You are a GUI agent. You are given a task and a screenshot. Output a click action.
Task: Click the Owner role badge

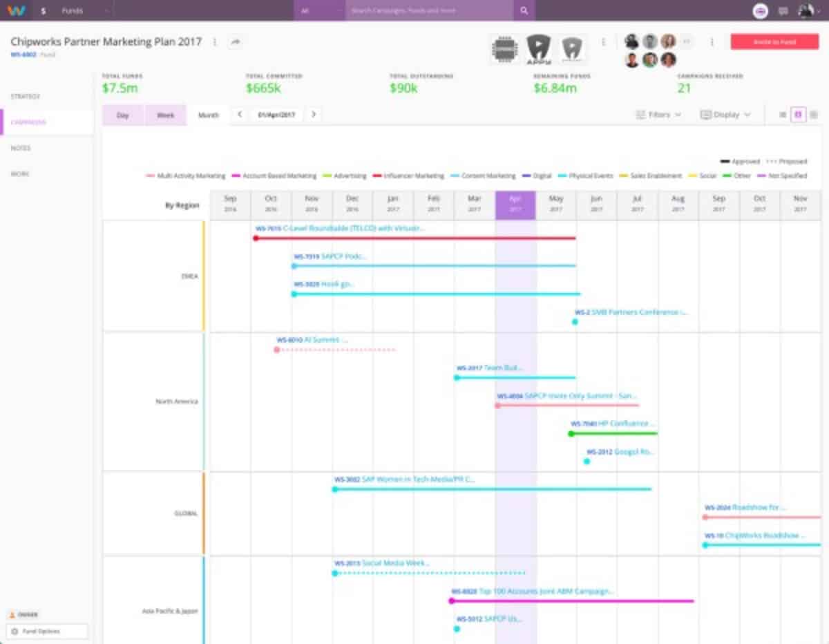[x=23, y=614]
